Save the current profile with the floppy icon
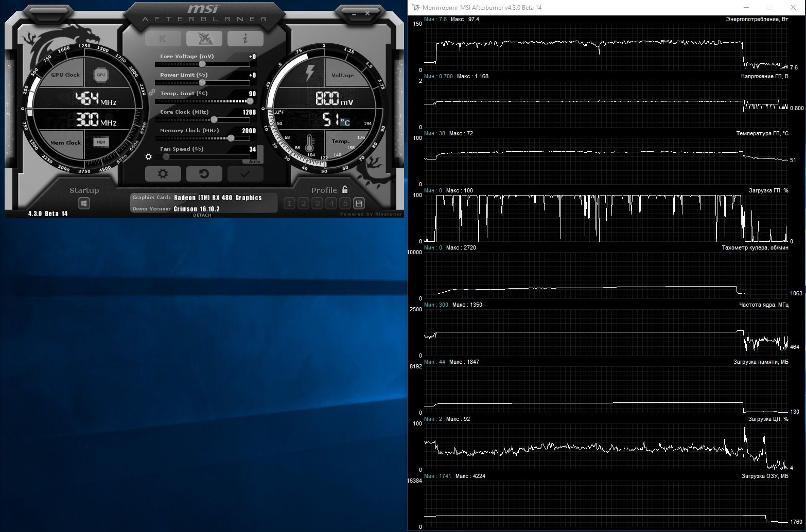The width and height of the screenshot is (806, 532). (359, 203)
